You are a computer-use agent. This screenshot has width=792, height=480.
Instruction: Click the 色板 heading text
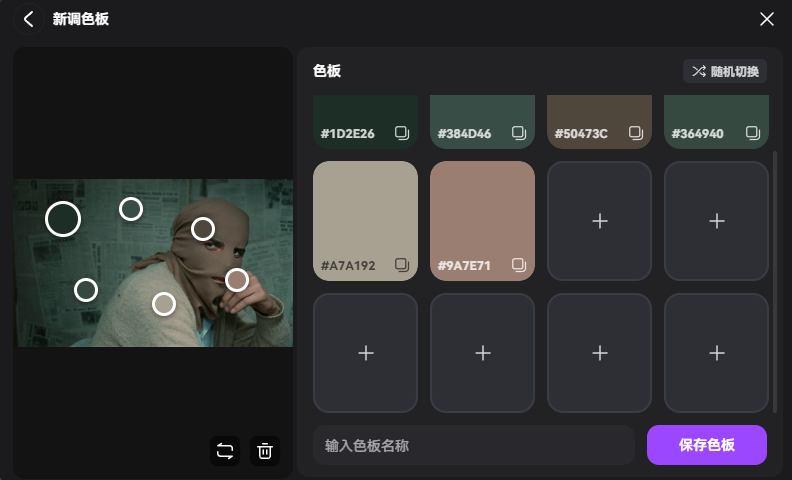pyautogui.click(x=327, y=71)
